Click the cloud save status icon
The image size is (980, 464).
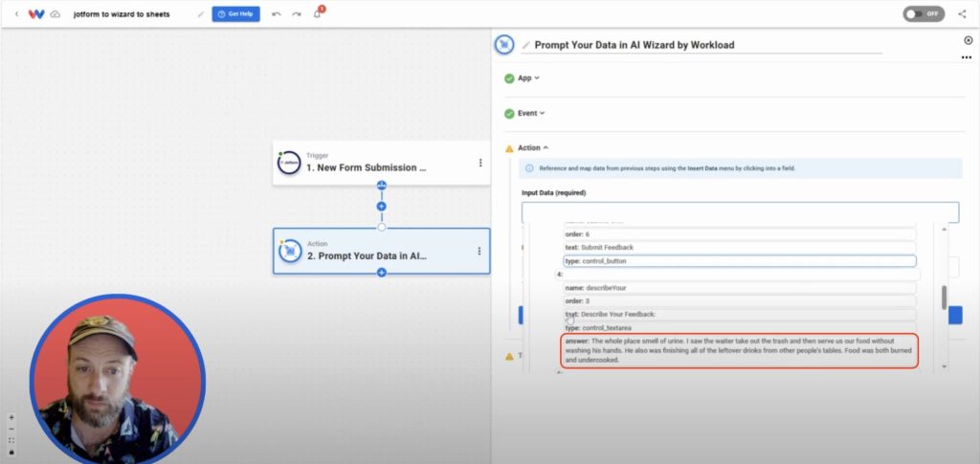click(55, 13)
